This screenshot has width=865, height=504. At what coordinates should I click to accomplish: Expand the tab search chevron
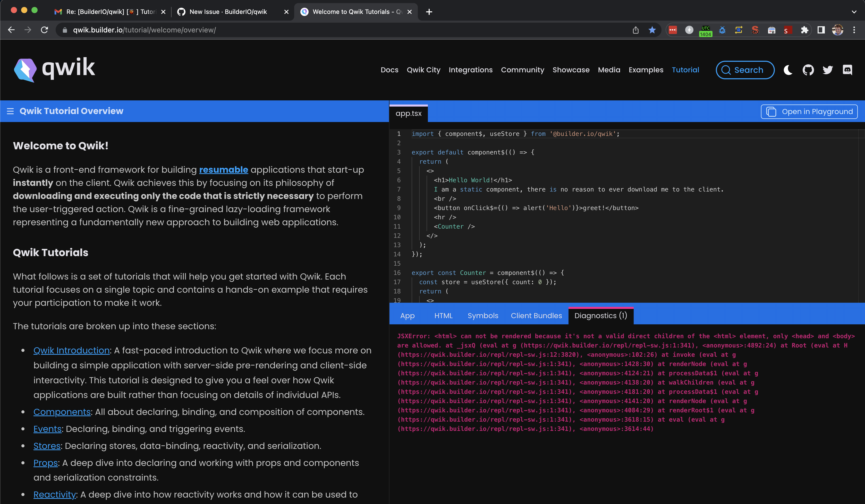(x=854, y=12)
